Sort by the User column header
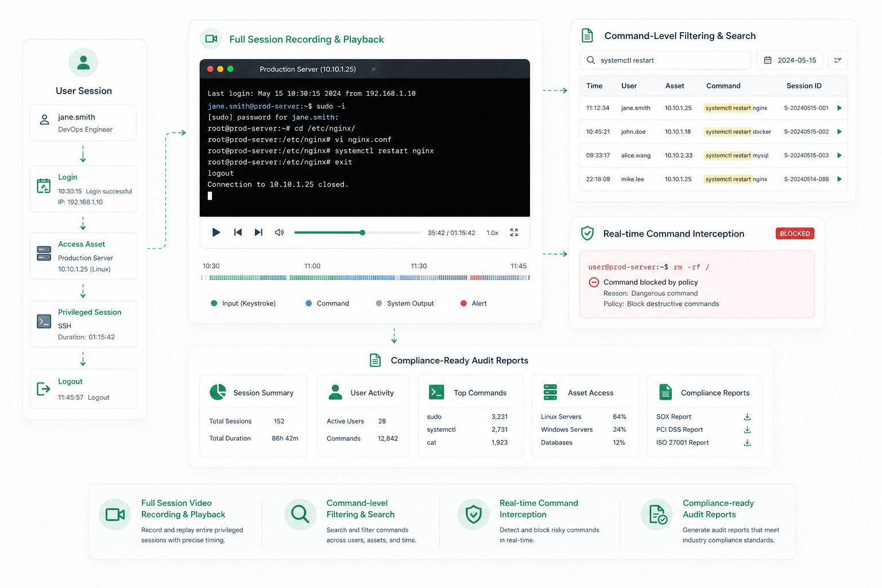This screenshot has height=588, width=882. tap(629, 86)
